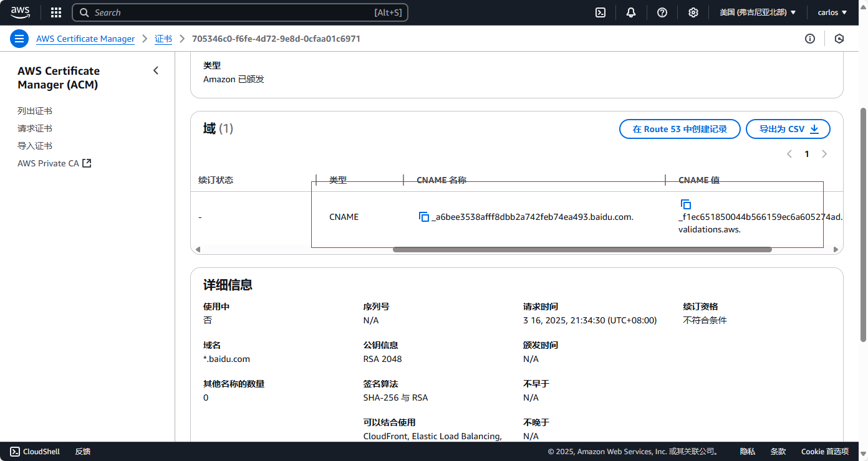The height and width of the screenshot is (461, 868).
Task: Open the help question mark icon
Action: point(662,12)
